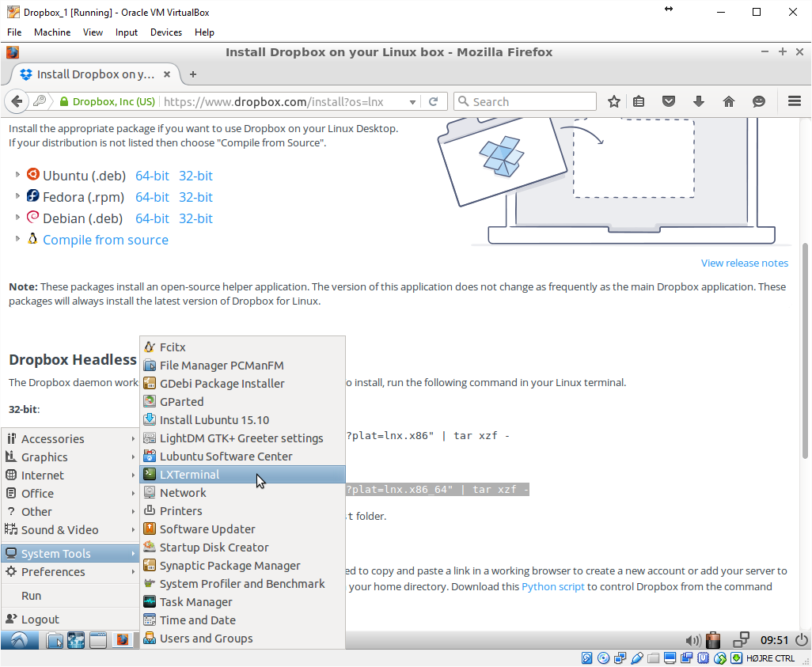Image resolution: width=812 pixels, height=667 pixels.
Task: Open Lubuntu Software Center
Action: pos(242,457)
